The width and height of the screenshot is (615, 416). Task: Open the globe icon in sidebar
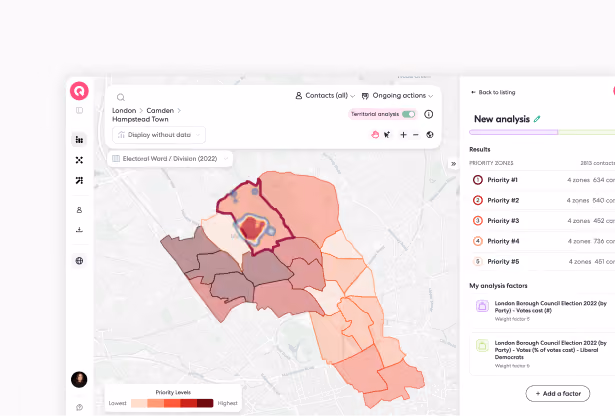(x=79, y=261)
